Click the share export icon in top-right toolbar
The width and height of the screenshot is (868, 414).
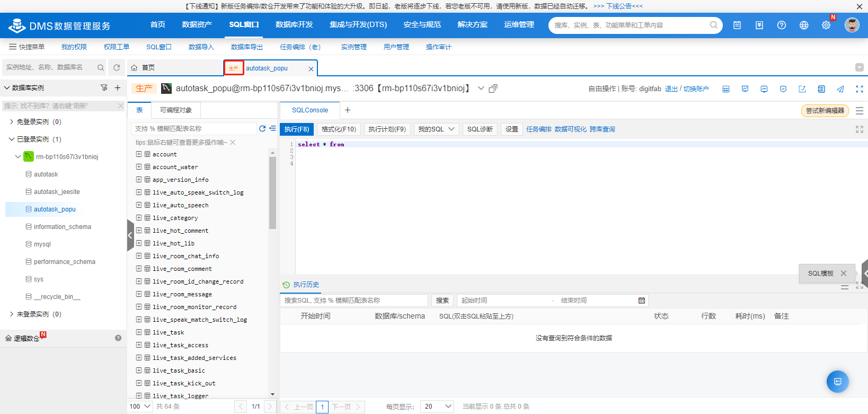tap(802, 89)
